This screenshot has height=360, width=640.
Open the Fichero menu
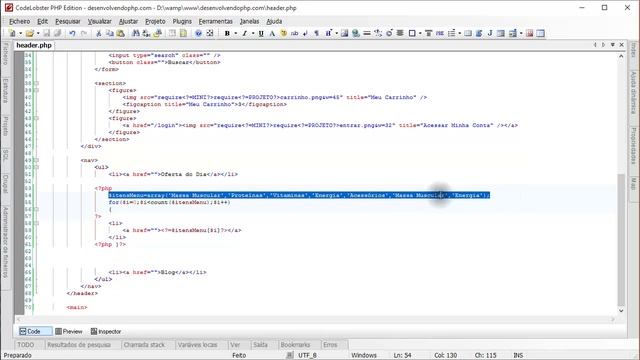(x=20, y=21)
